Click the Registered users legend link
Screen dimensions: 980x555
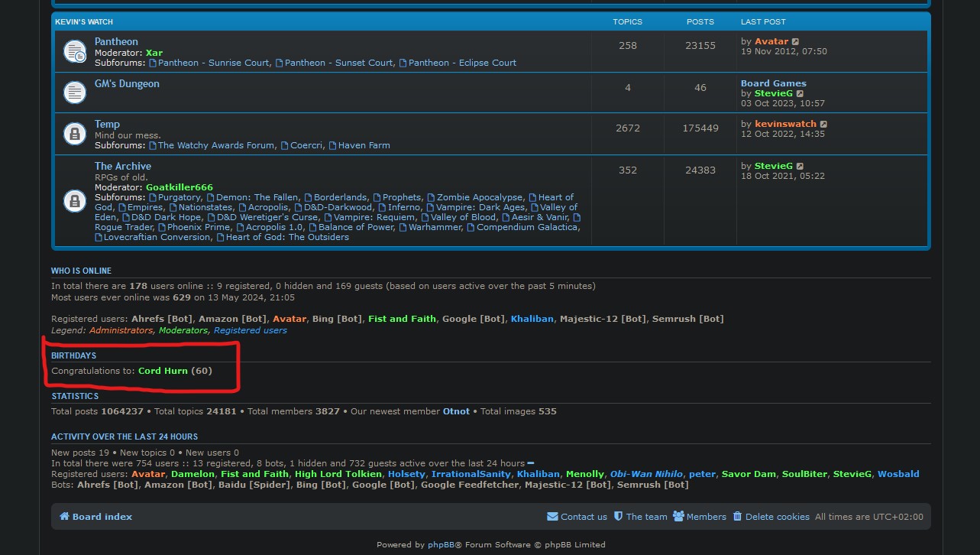(251, 330)
